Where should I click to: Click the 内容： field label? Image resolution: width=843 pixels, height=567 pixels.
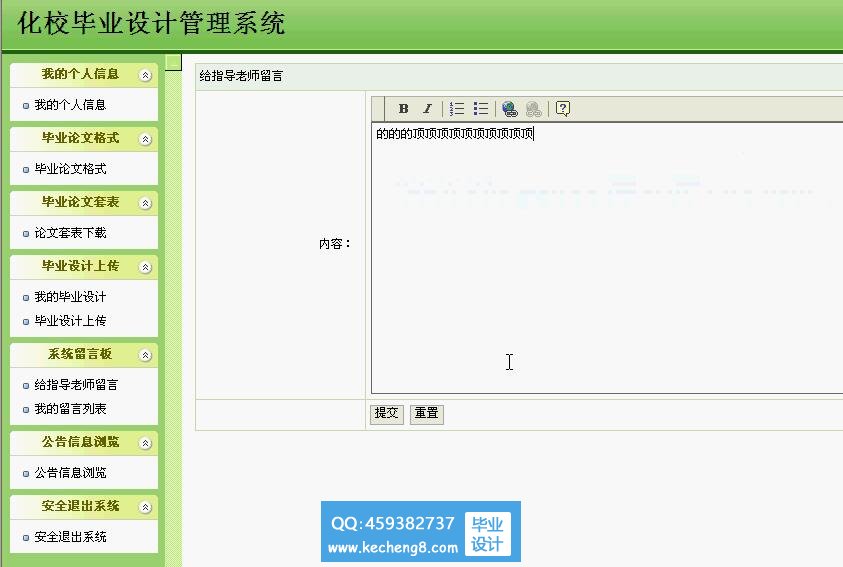[334, 244]
